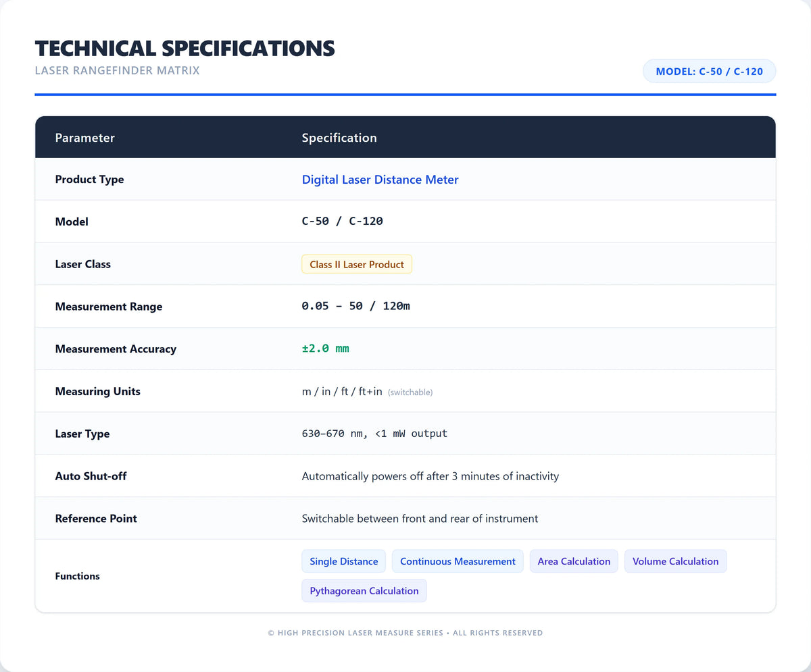Click the Measurement Range row label
Screen dimensions: 811x672
tap(109, 307)
